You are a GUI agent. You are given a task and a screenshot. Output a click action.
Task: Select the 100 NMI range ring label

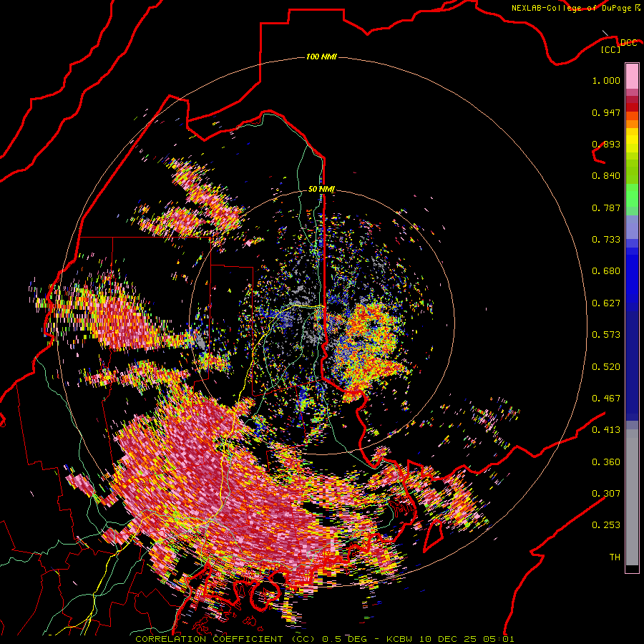click(x=321, y=57)
